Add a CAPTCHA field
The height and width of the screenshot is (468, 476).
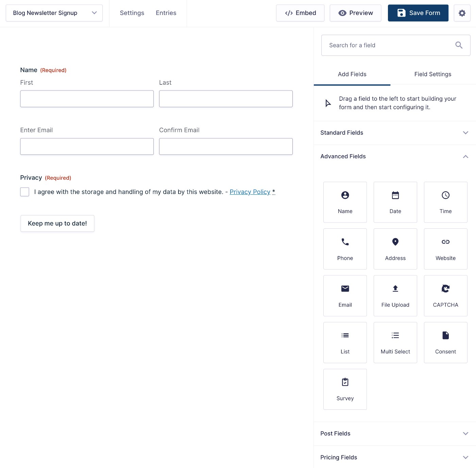click(445, 295)
